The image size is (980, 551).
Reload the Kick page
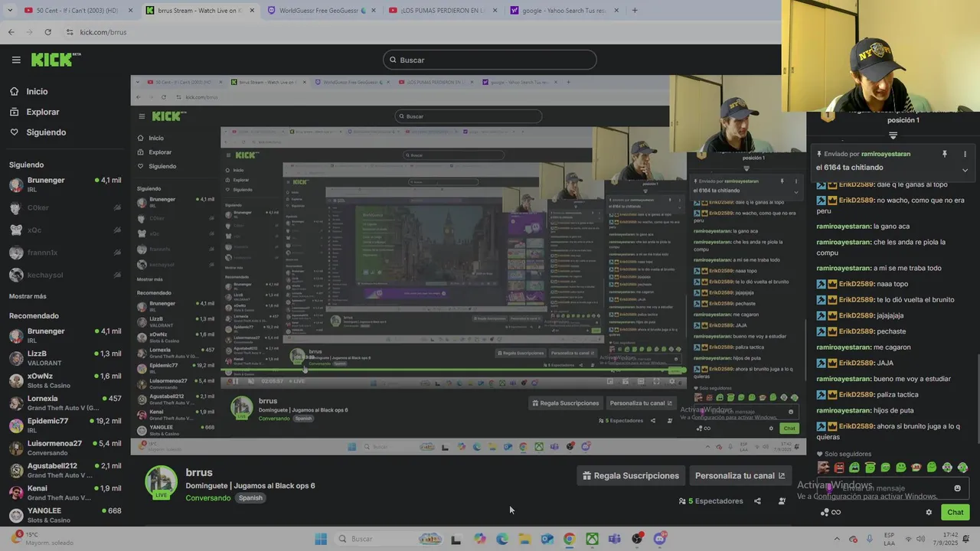47,32
